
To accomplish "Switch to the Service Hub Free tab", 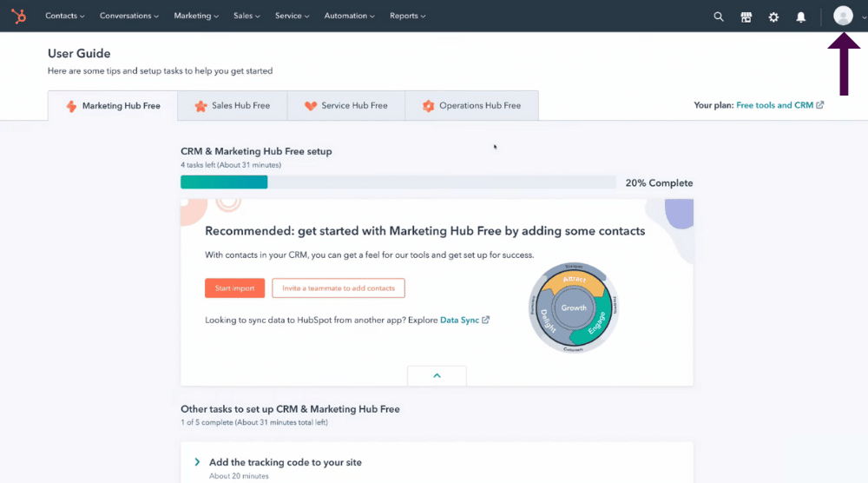I will pos(346,106).
